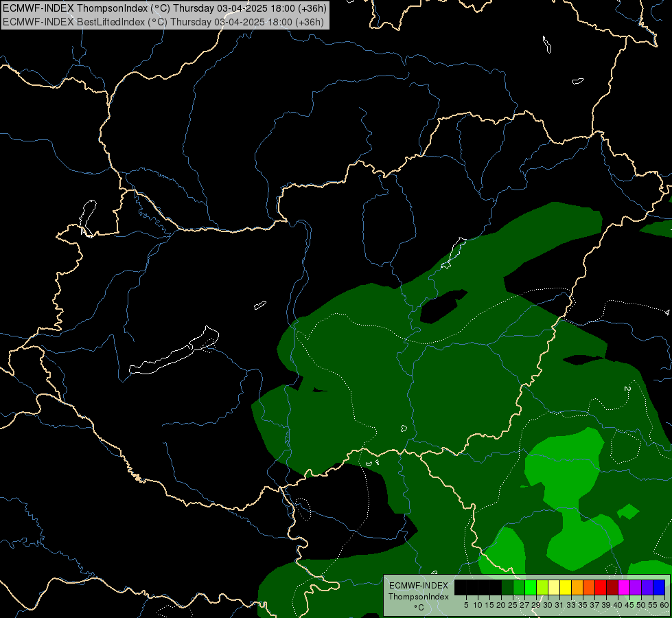Select the dark red 39-40 legend swatch

[612, 587]
